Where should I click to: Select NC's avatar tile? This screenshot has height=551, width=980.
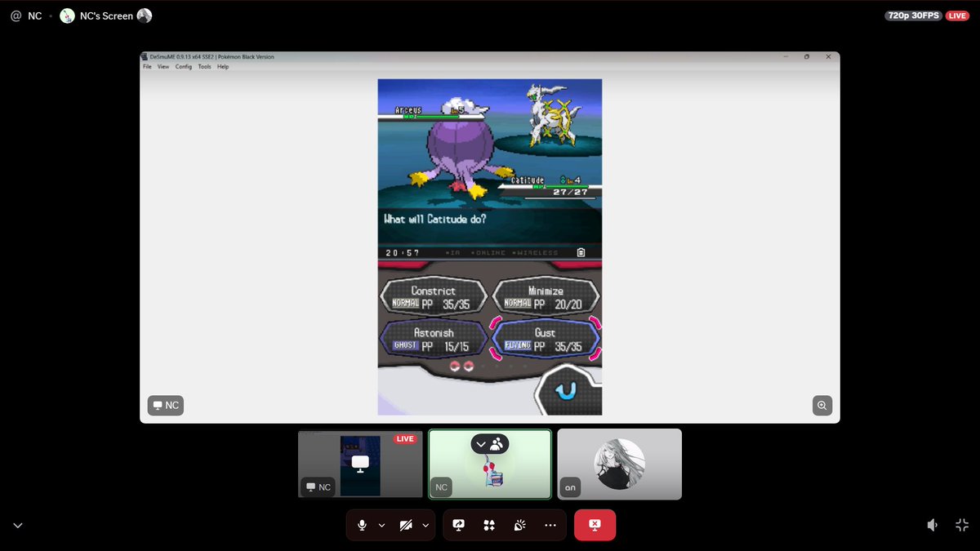point(490,464)
